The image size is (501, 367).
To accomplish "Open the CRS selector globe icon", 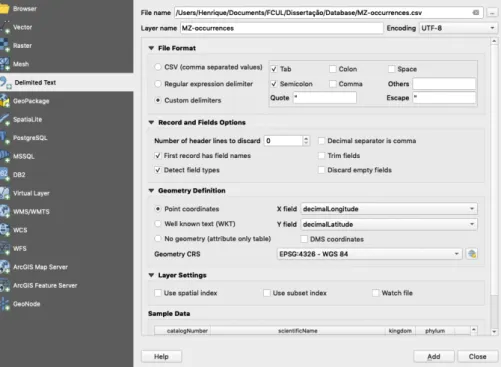I will click(x=472, y=254).
